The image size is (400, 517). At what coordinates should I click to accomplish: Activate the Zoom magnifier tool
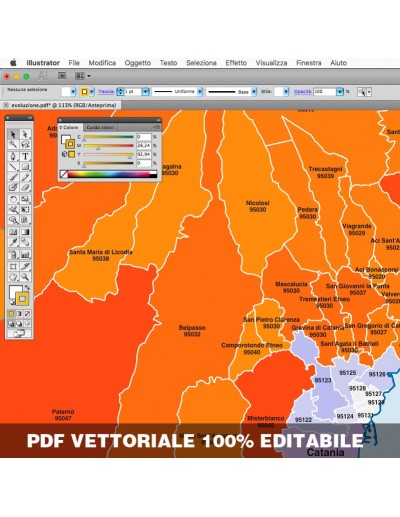[25, 277]
